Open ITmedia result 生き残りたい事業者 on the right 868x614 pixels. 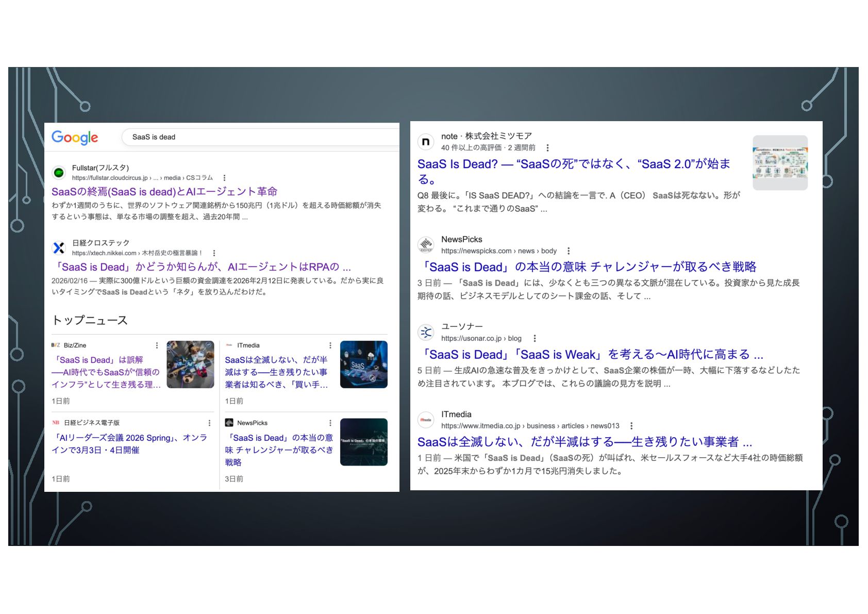[x=585, y=442]
